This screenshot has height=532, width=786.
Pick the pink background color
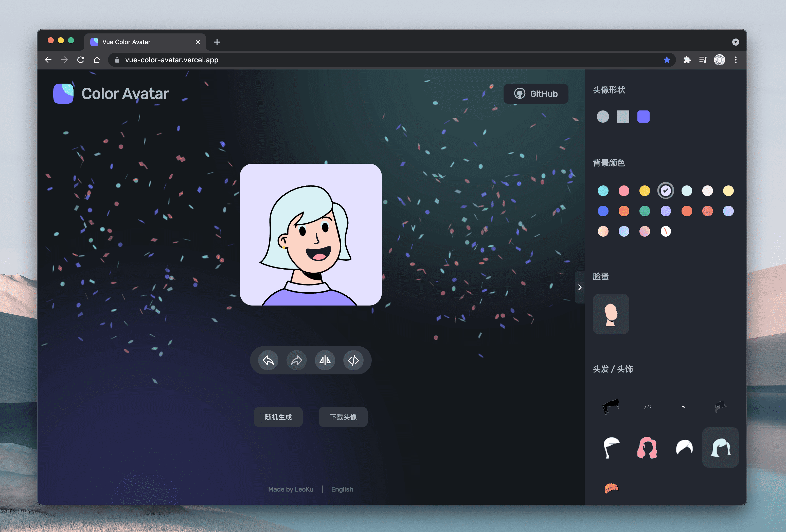[x=624, y=191]
